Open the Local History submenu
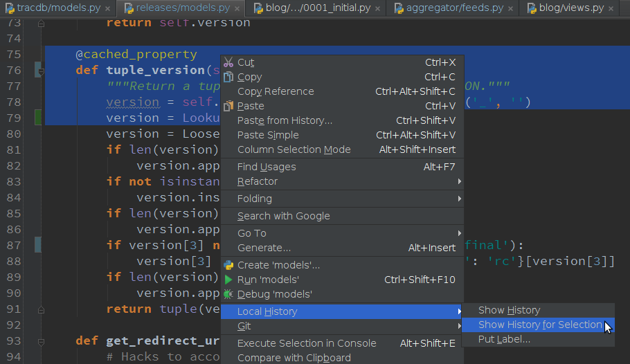Viewport: 630px width, 364px height. (x=342, y=312)
